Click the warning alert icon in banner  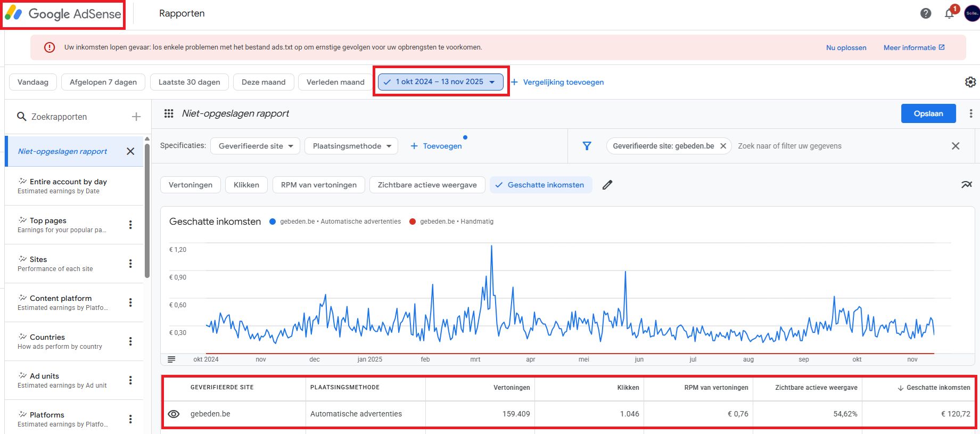click(x=50, y=47)
